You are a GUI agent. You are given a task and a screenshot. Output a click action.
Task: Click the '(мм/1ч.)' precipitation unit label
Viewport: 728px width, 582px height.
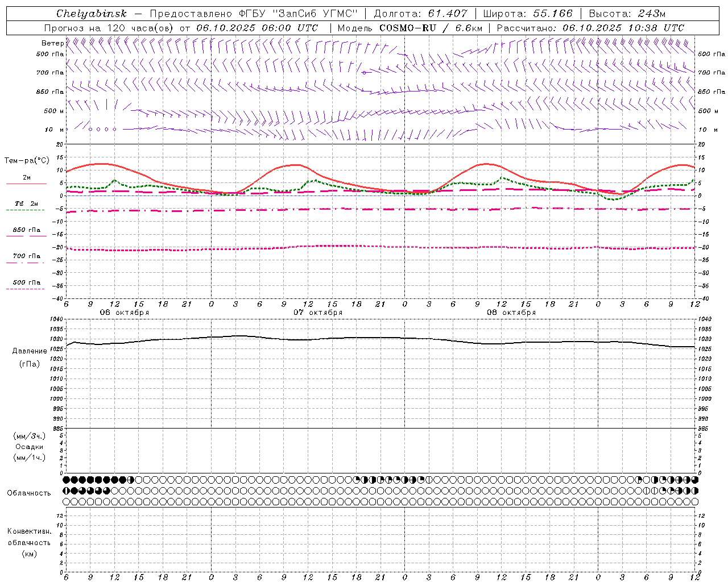click(30, 458)
